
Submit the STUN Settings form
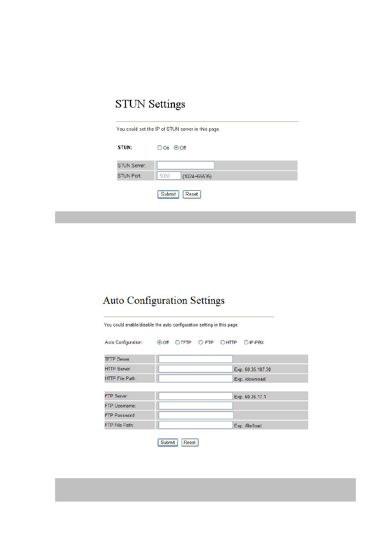[x=168, y=194]
